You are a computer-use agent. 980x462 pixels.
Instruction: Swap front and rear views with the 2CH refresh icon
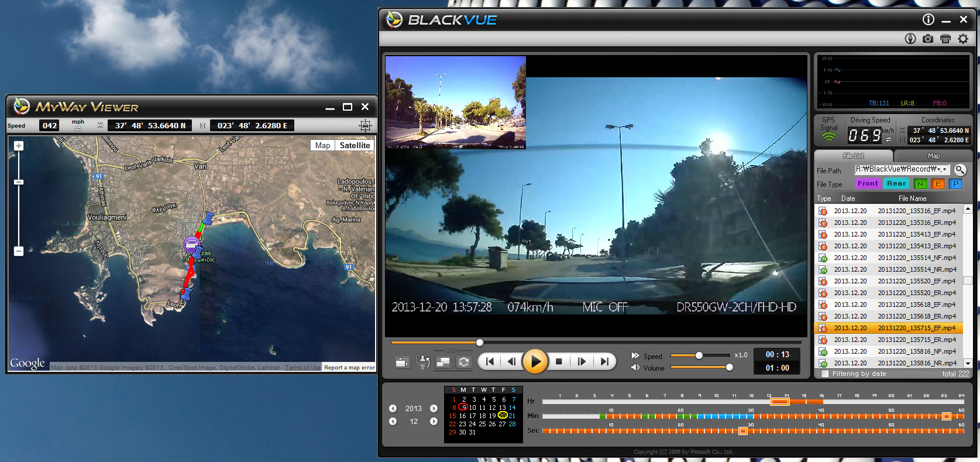[x=464, y=362]
